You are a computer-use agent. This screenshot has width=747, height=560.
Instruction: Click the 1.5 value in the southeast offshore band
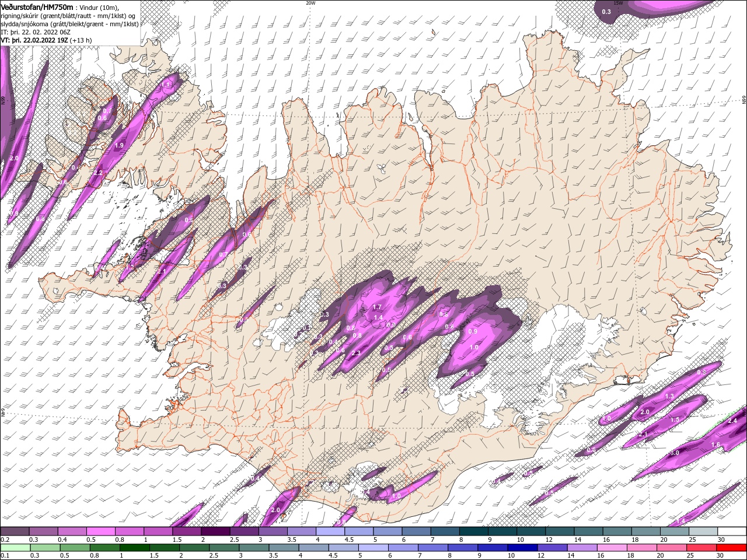pos(675,420)
